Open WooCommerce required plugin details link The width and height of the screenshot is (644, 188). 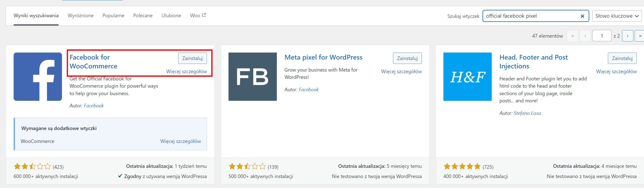tap(181, 141)
